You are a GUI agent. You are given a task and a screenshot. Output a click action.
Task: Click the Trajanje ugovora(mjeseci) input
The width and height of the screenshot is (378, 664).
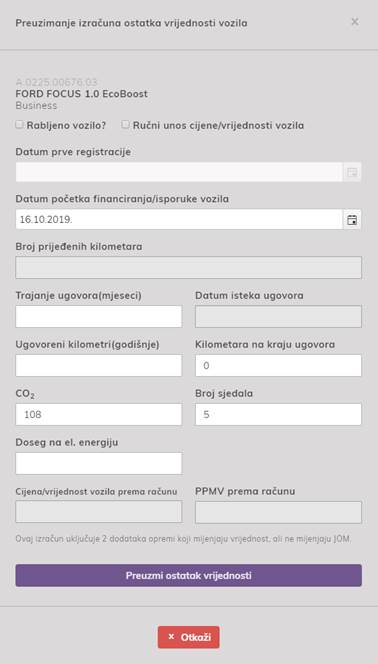pyautogui.click(x=99, y=316)
